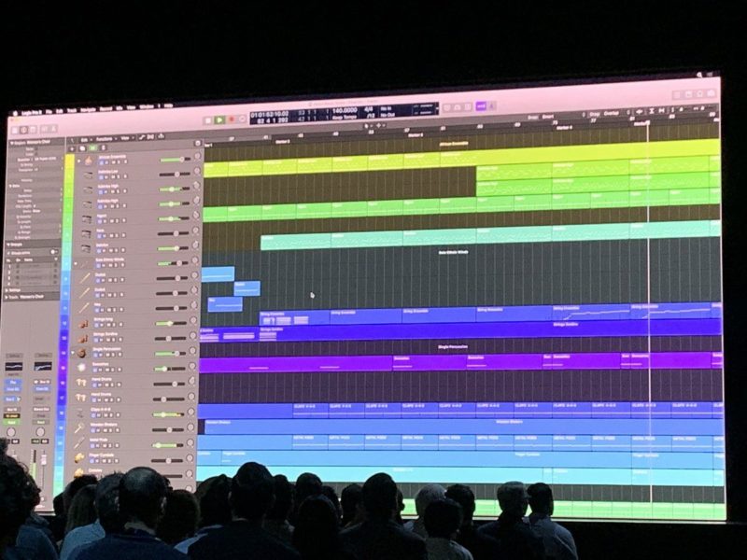
Task: Click the Metal Pods track icon
Action: pos(79,442)
